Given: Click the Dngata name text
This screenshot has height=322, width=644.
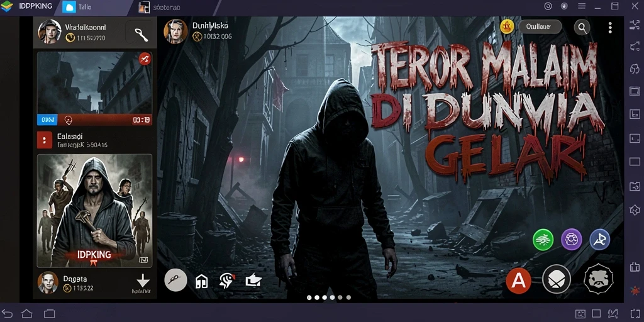Looking at the screenshot, I should [x=75, y=279].
